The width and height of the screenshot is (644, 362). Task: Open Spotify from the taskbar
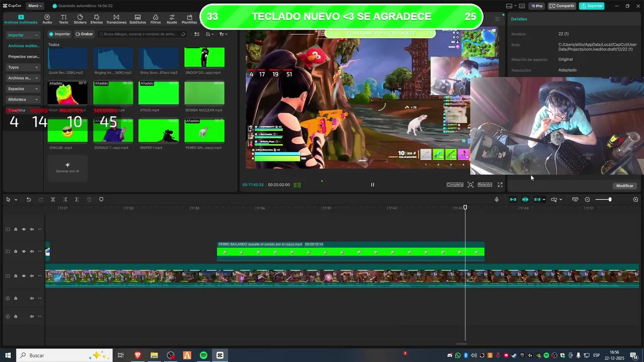coord(203,355)
